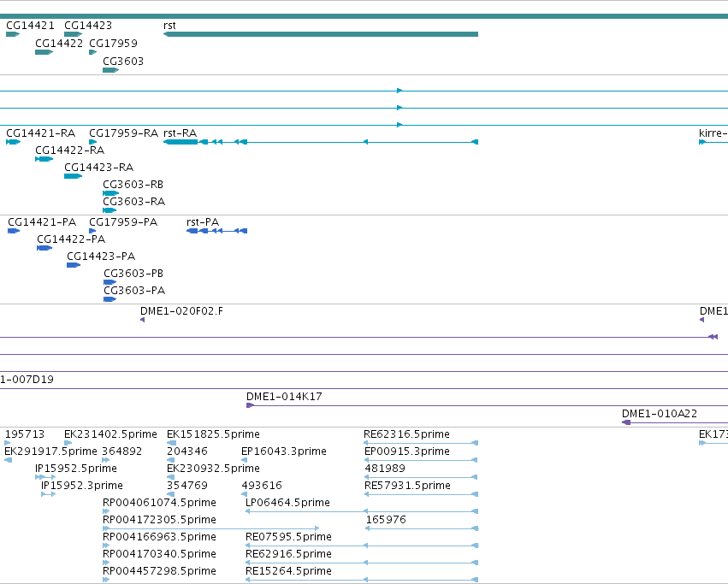728x584 pixels.
Task: Select the CG14422-RA transcript glyph
Action: pos(44,159)
